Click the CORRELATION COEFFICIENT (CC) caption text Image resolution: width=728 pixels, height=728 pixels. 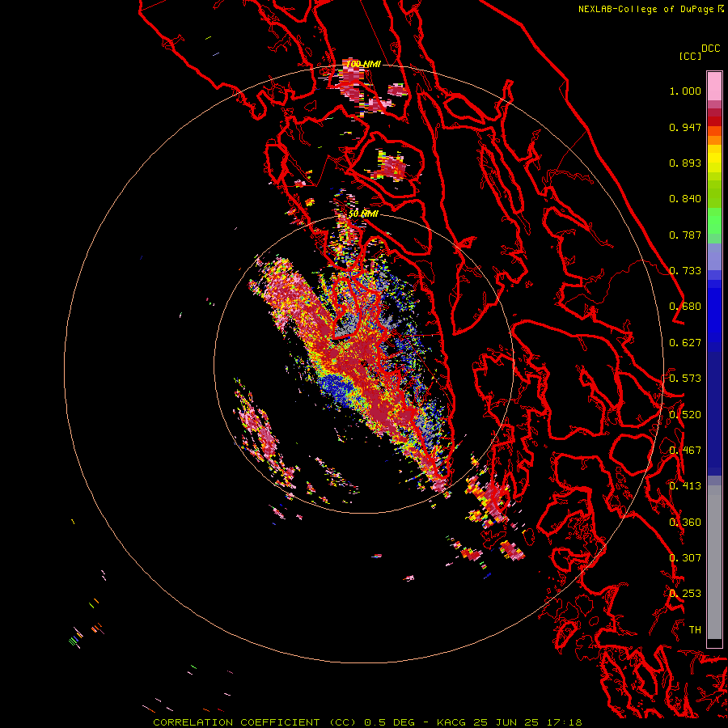tap(255, 722)
